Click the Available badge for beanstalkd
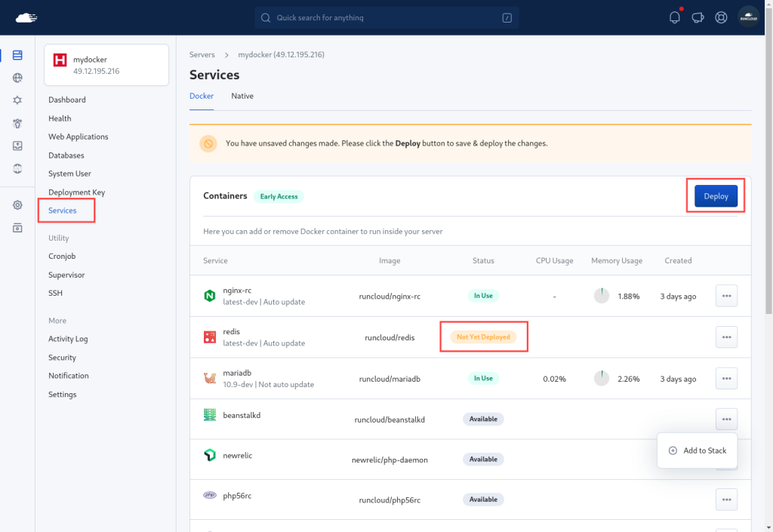Screen dimensions: 773x532 (483, 420)
